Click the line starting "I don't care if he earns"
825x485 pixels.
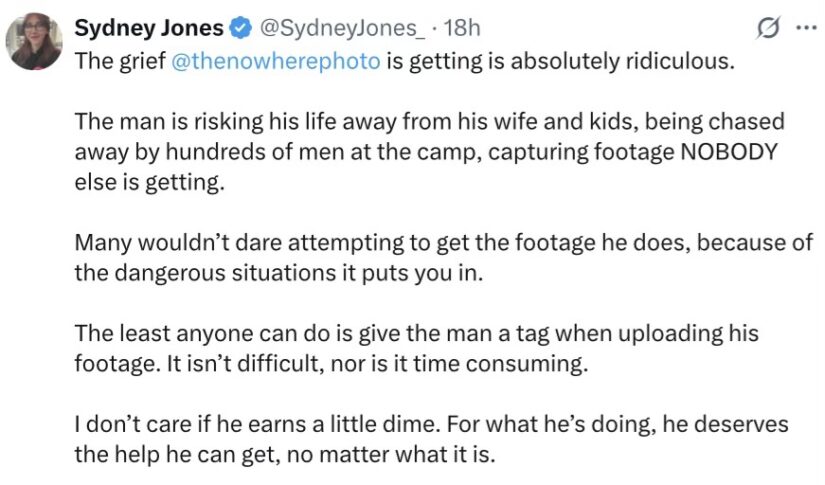point(431,424)
